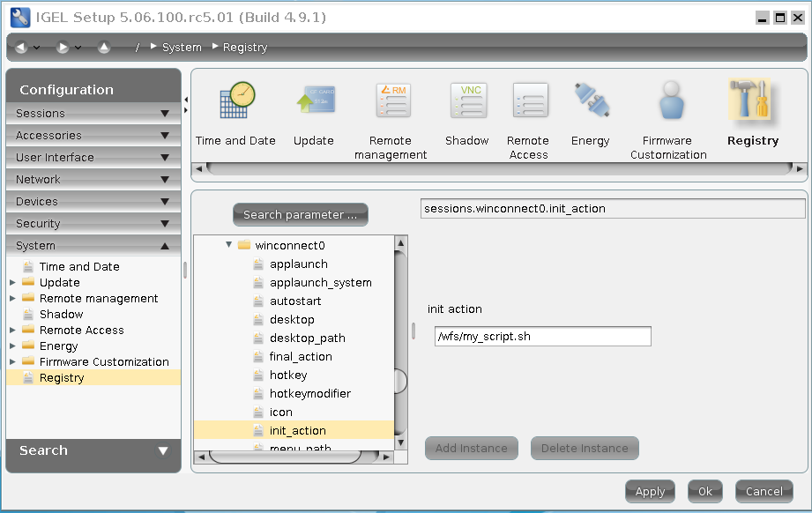
Task: Collapse the System section
Action: point(93,245)
